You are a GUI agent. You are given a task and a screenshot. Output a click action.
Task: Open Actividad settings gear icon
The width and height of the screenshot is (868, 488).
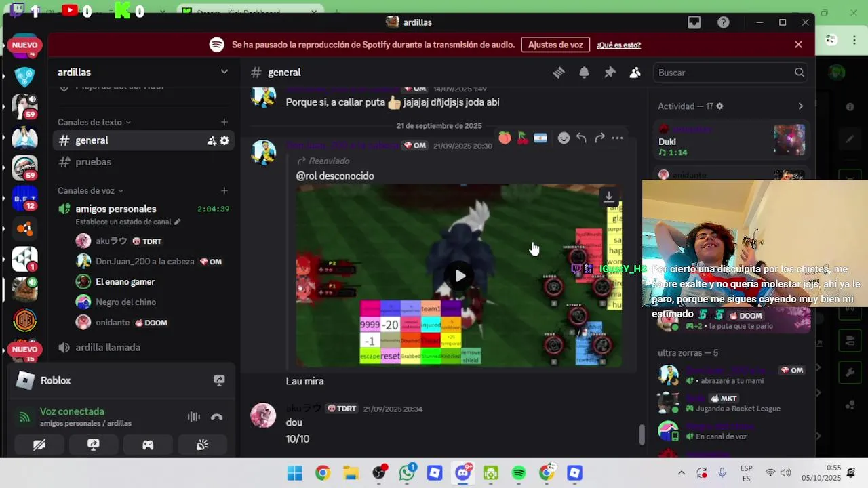[x=719, y=106]
